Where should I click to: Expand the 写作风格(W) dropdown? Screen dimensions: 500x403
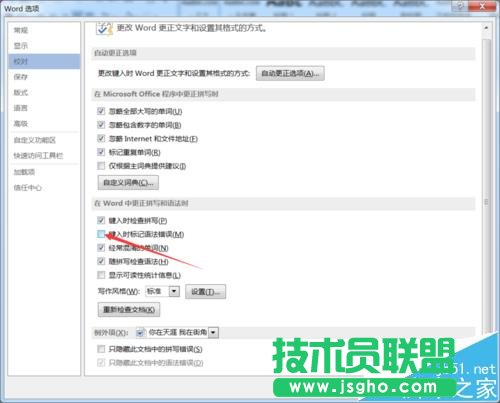point(174,292)
